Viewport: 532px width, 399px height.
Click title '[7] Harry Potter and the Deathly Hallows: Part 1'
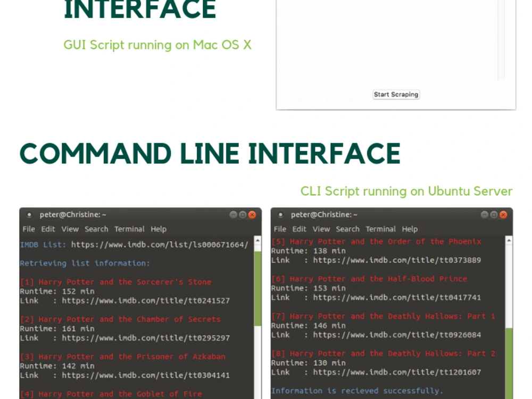(383, 316)
